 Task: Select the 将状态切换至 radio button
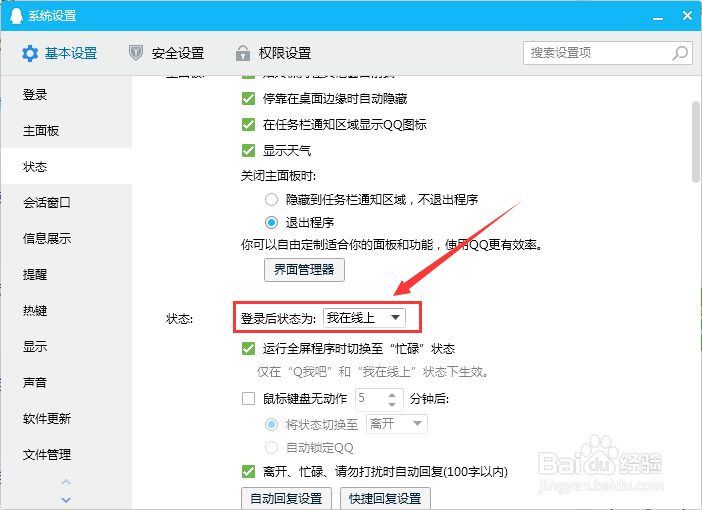[x=271, y=424]
